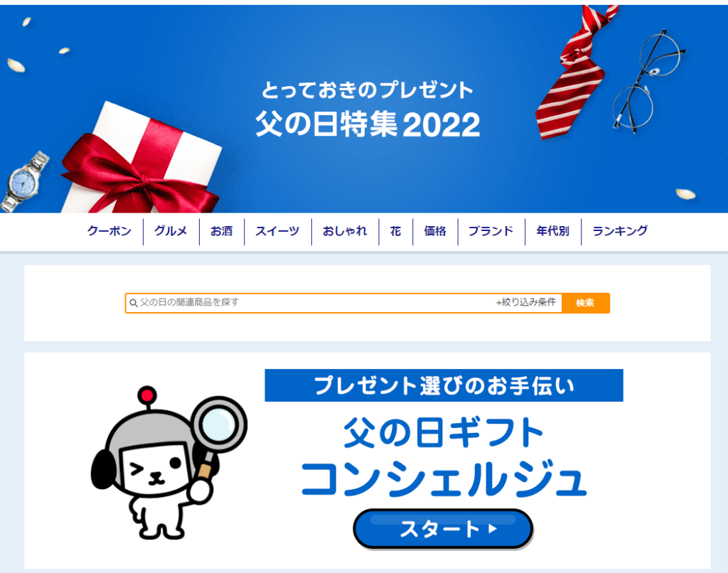Click the robot dog mascot image
Image resolution: width=728 pixels, height=573 pixels.
click(169, 463)
